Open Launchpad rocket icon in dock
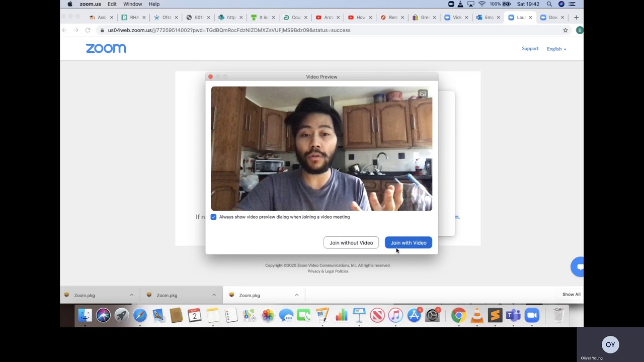The height and width of the screenshot is (362, 644). pyautogui.click(x=121, y=315)
